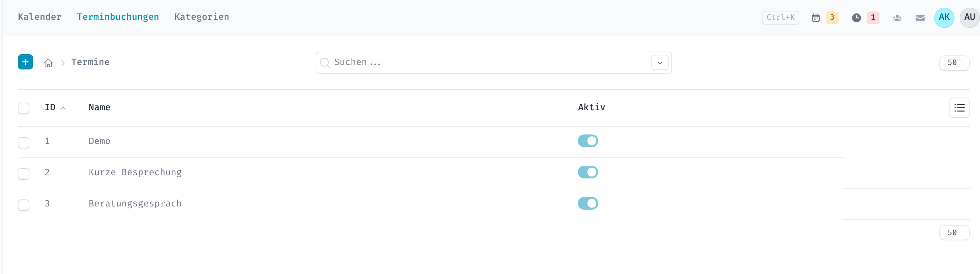Switch to the Kalender tab
Viewport: 980px width, 274px height.
[x=39, y=17]
